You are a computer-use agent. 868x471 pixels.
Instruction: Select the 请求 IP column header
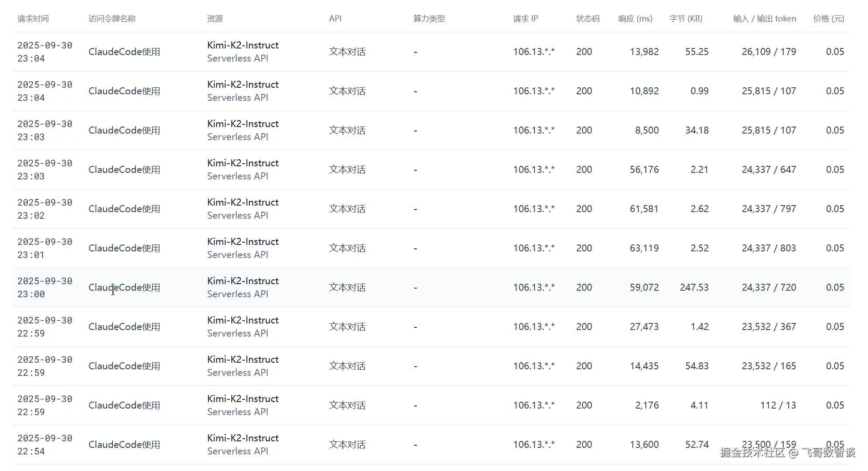tap(525, 19)
